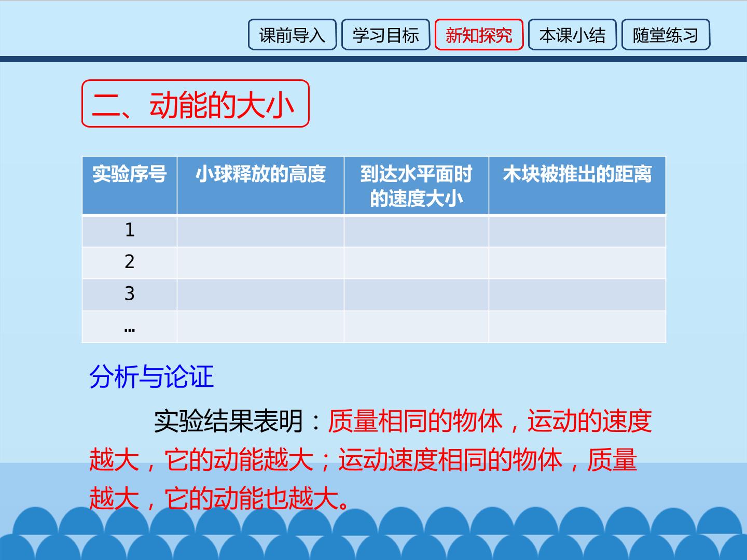Image resolution: width=747 pixels, height=560 pixels.
Task: Open the 随堂练习 tab
Action: [x=666, y=35]
